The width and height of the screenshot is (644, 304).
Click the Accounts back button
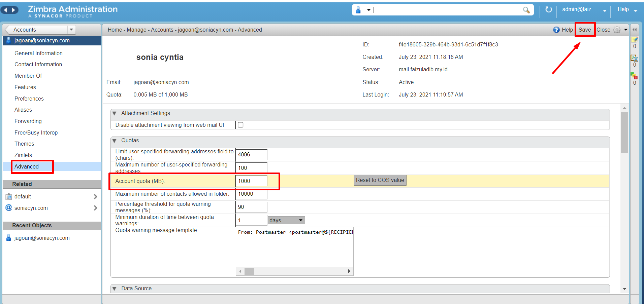pyautogui.click(x=37, y=30)
